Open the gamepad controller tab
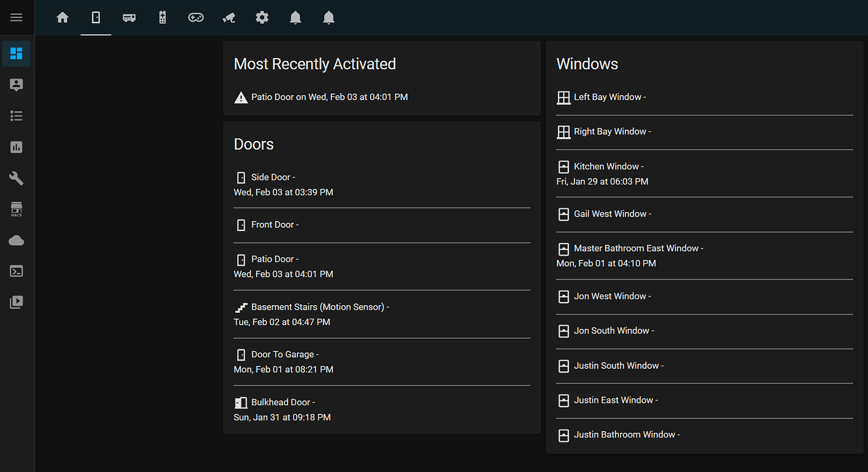 (x=196, y=18)
